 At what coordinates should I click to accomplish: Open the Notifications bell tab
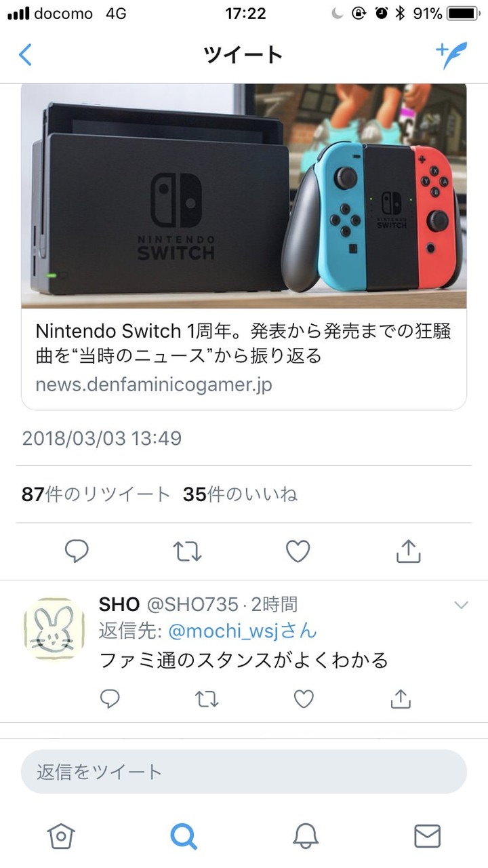click(x=306, y=836)
